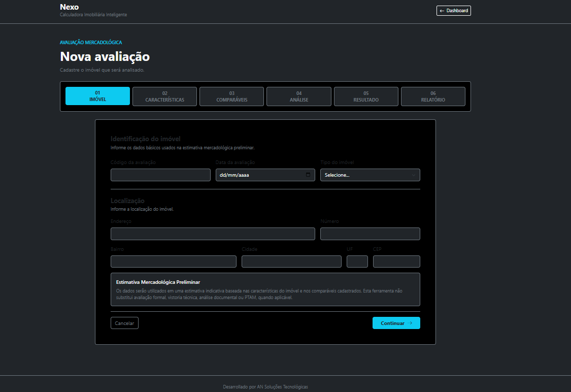
Task: Focus the UF input field
Action: 357,262
